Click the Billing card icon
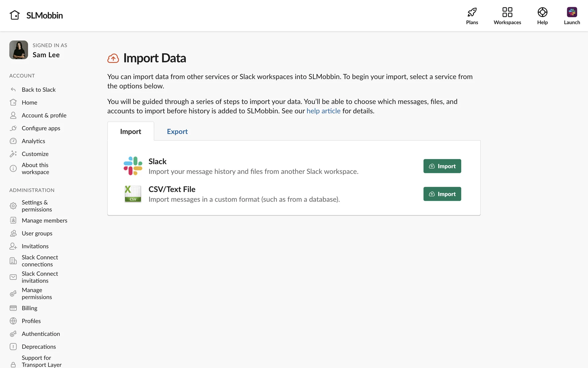588x368 pixels. (x=13, y=308)
